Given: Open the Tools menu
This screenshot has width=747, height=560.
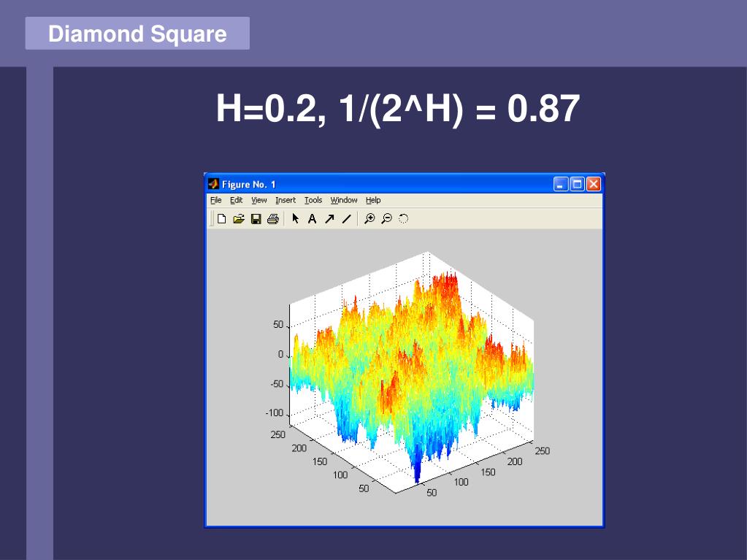Looking at the screenshot, I should point(313,200).
